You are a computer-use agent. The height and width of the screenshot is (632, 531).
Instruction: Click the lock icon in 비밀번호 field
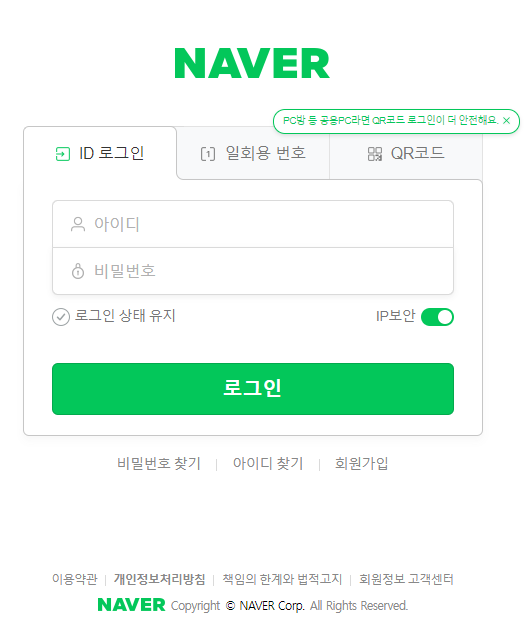pyautogui.click(x=78, y=271)
